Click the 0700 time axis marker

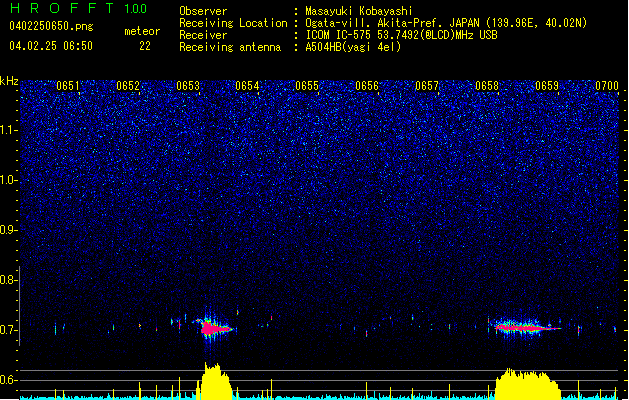click(607, 86)
